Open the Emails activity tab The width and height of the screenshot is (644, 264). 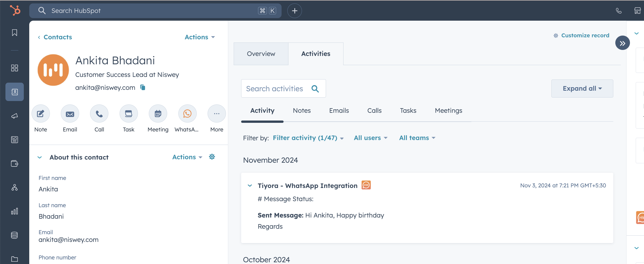(x=339, y=110)
